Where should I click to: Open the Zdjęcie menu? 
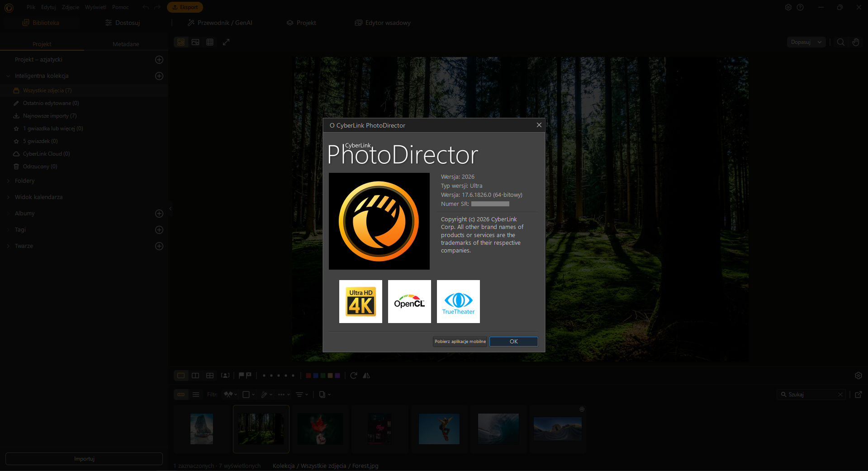pyautogui.click(x=71, y=7)
